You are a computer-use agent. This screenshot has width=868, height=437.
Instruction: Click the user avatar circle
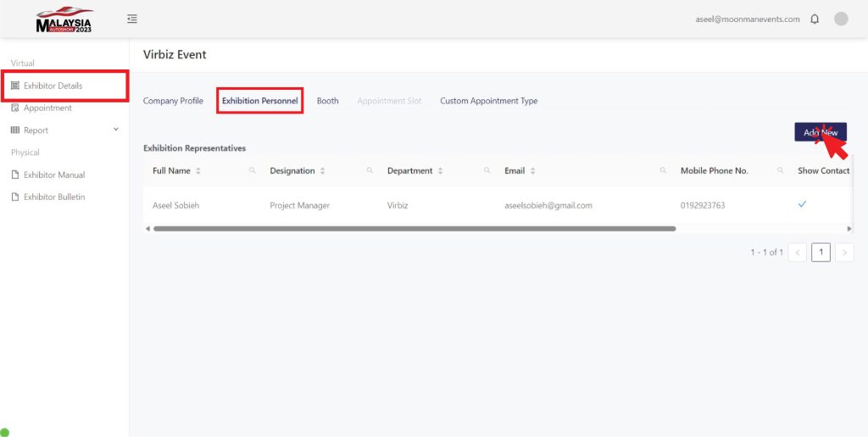pyautogui.click(x=841, y=19)
